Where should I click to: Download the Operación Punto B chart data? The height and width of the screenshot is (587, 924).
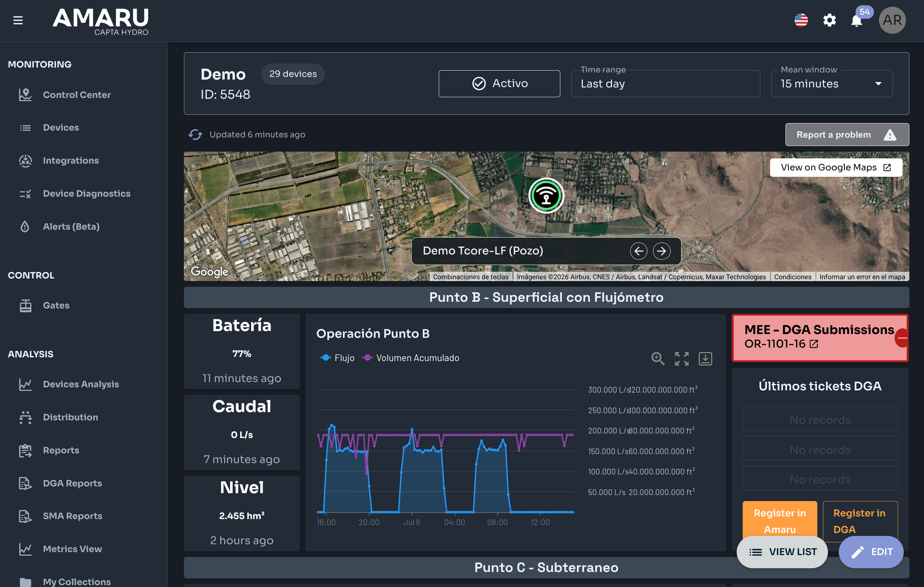tap(705, 358)
